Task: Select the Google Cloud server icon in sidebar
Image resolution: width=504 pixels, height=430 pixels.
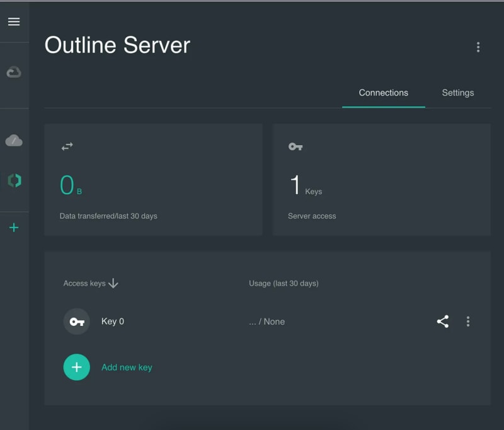Action: coord(14,72)
